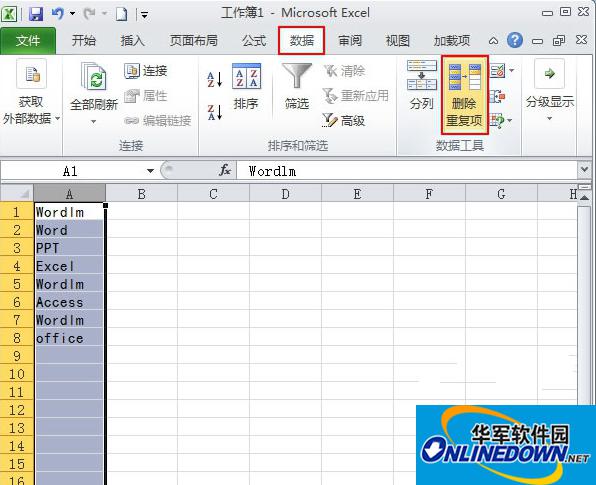The width and height of the screenshot is (596, 485).
Task: Select row 3 header
Action: click(x=17, y=248)
